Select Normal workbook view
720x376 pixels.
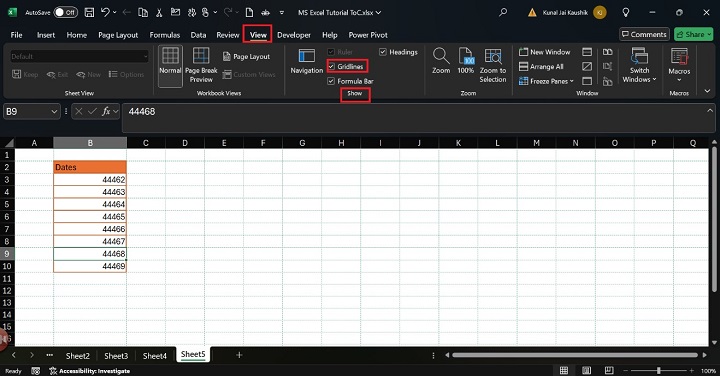[170, 66]
